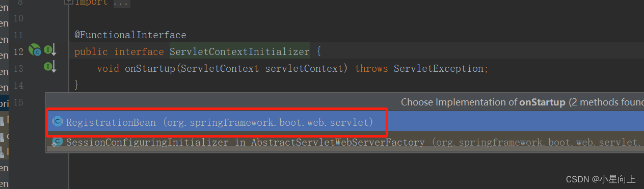Click the highlighted item in left project panel
This screenshot has width=644, height=189.
[x=4, y=103]
